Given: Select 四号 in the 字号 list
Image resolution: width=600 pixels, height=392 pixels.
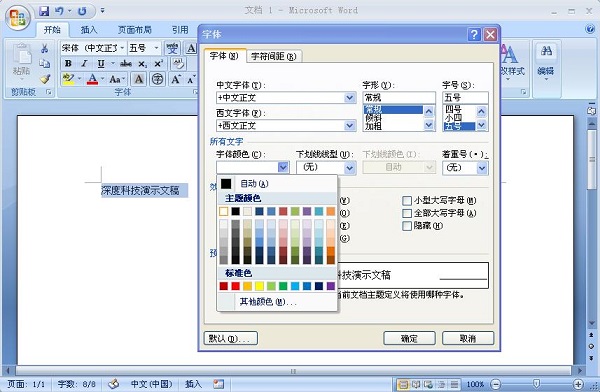Looking at the screenshot, I should (459, 109).
